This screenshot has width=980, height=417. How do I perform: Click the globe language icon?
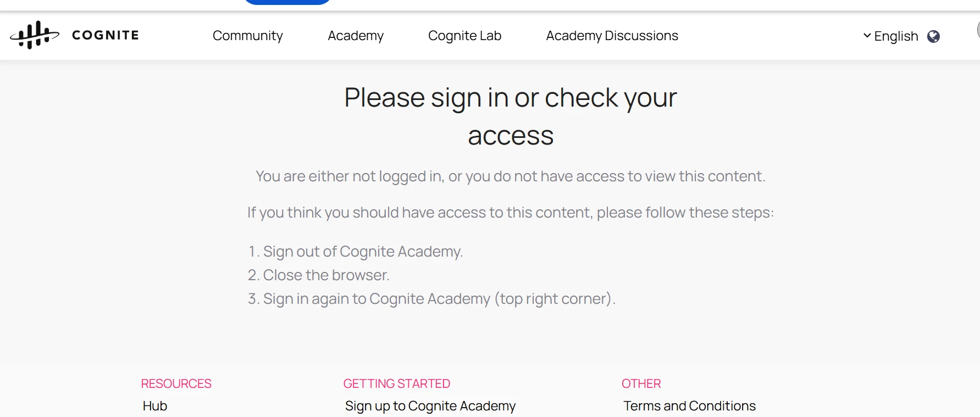[x=933, y=36]
